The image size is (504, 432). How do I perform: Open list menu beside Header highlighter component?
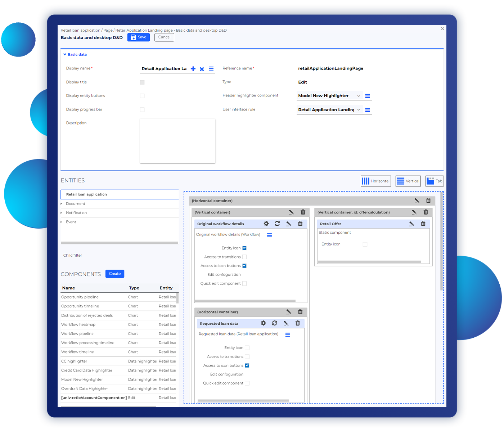[x=368, y=96]
